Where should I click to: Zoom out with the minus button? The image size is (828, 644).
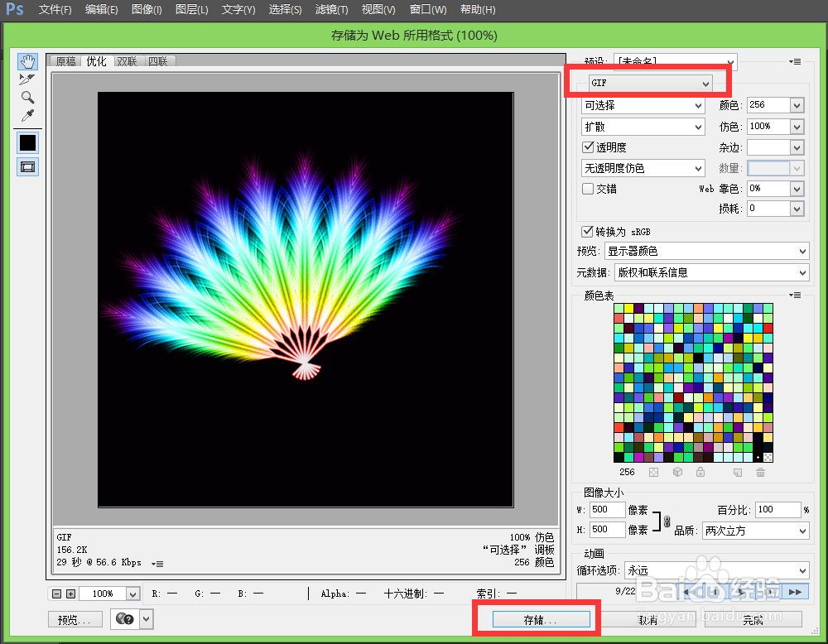pos(57,594)
